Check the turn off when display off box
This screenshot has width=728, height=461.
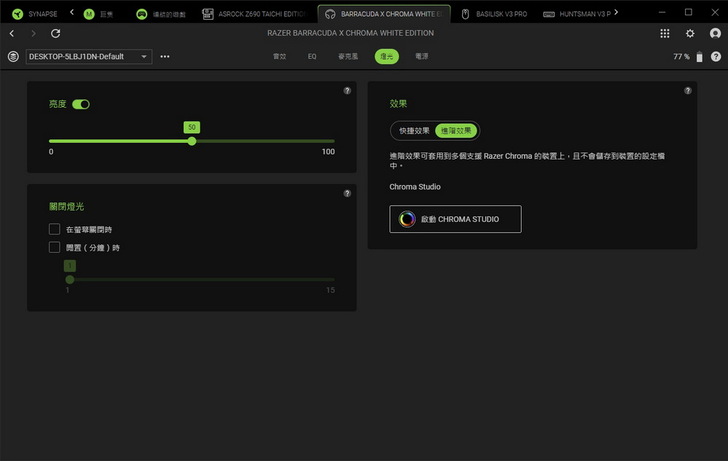click(x=55, y=229)
